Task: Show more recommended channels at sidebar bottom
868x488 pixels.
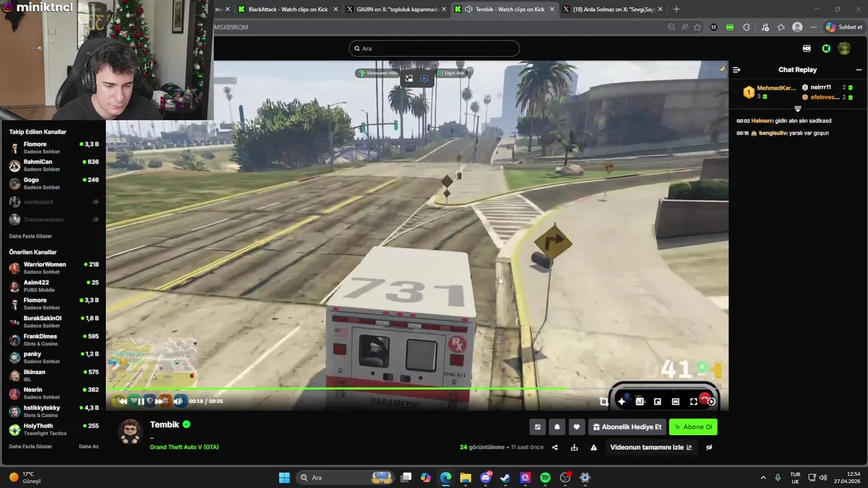Action: coord(31,447)
